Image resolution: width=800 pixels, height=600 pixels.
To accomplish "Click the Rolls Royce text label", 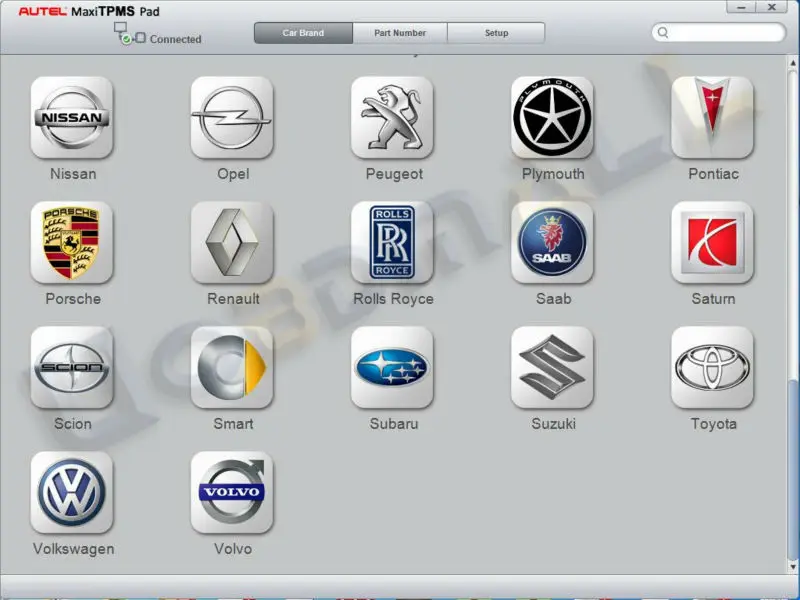I will coord(393,299).
